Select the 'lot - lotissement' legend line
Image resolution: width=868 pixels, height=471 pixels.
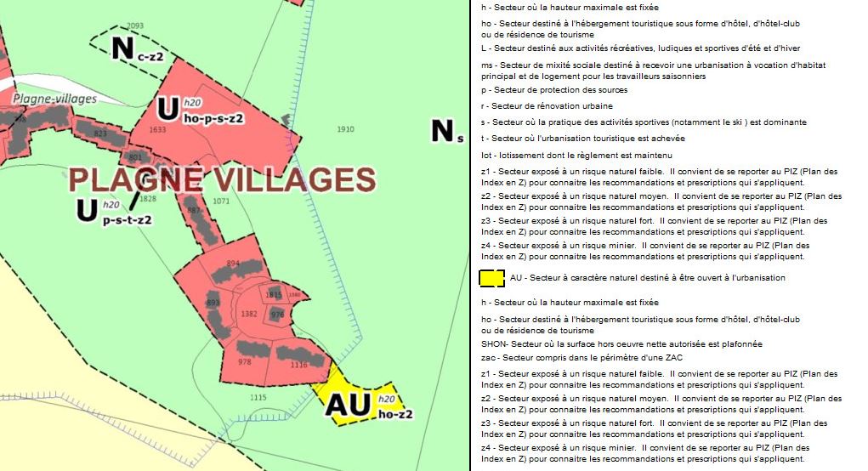[576, 156]
